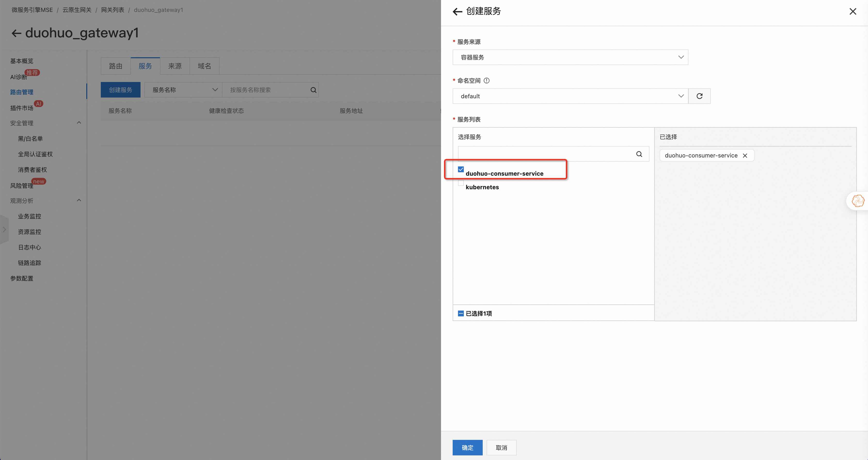Open the 服务来源 容器服务 dropdown
Screen dimensions: 868x460
click(570, 57)
